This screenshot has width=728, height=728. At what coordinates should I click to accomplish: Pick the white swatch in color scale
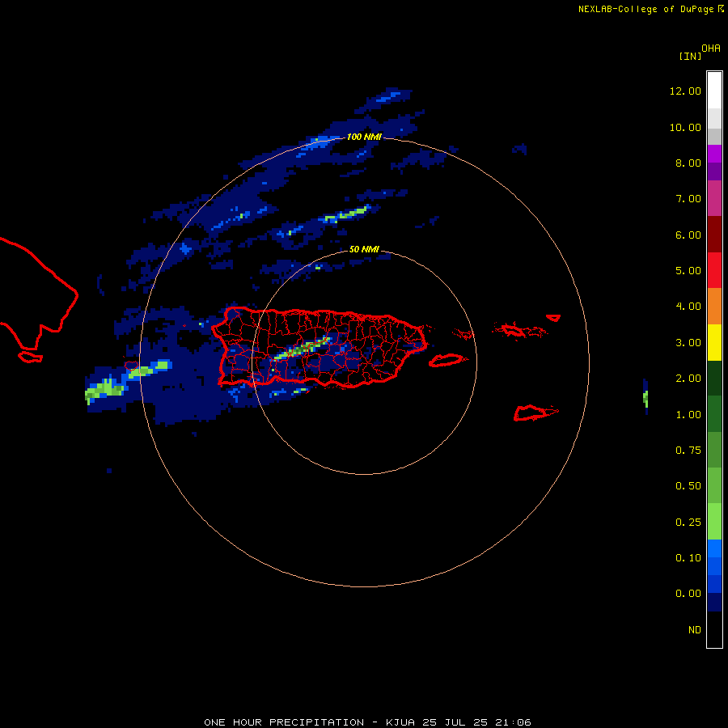click(714, 91)
